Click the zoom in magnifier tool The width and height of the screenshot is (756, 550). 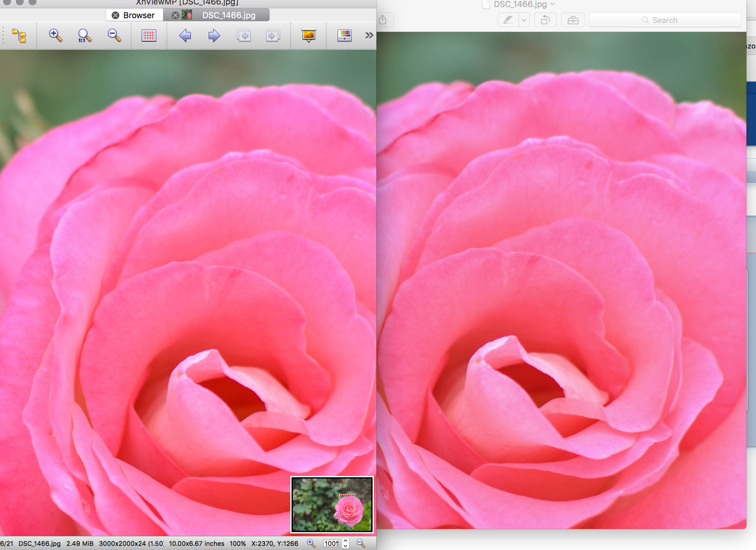(55, 35)
